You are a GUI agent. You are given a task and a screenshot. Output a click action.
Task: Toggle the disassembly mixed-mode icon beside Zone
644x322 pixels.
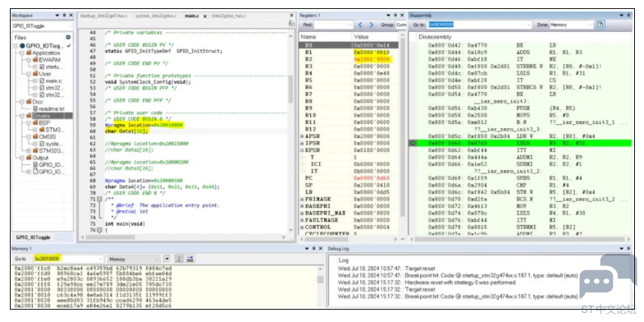(x=600, y=25)
